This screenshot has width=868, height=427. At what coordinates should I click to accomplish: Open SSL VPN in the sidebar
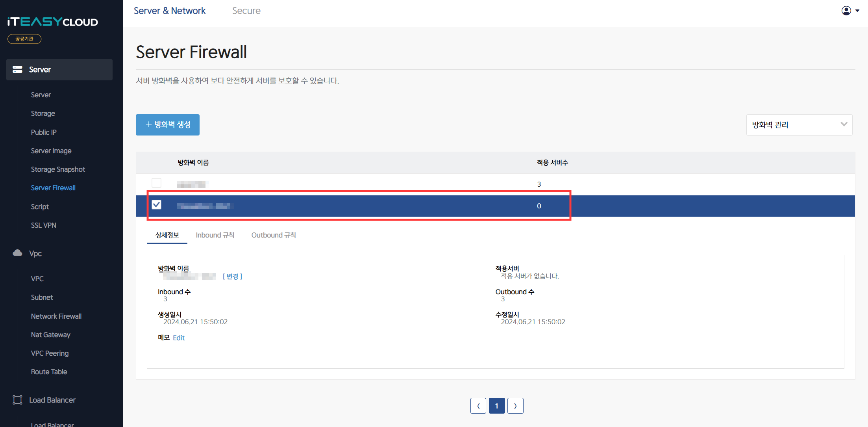click(x=44, y=225)
